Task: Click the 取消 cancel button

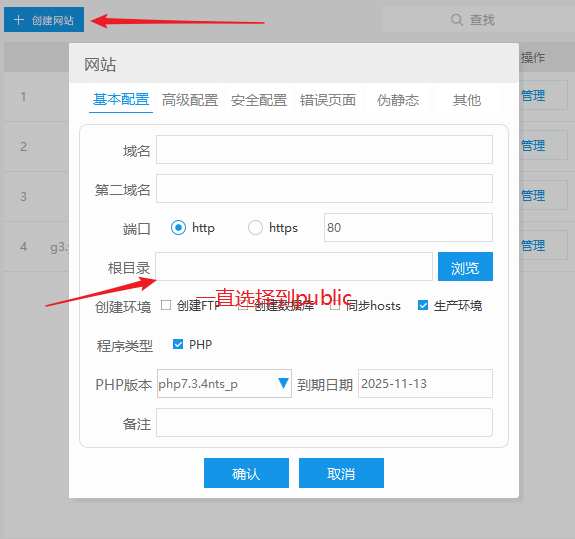Action: pos(341,473)
